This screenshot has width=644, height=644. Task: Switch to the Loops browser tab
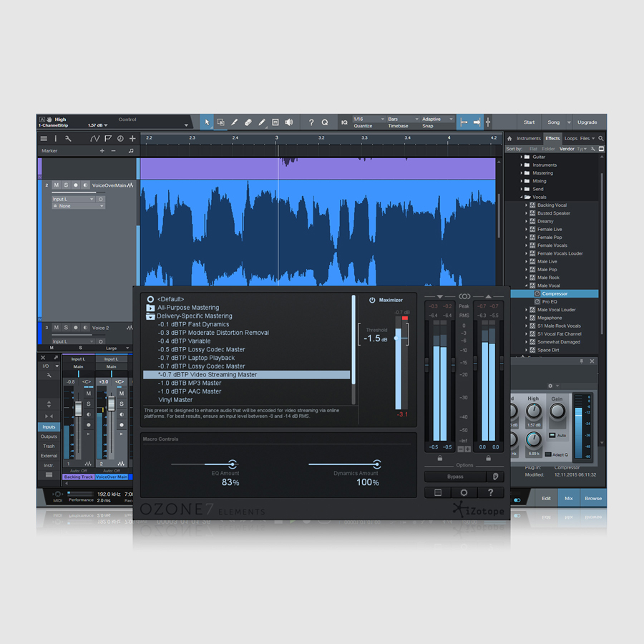coord(570,138)
